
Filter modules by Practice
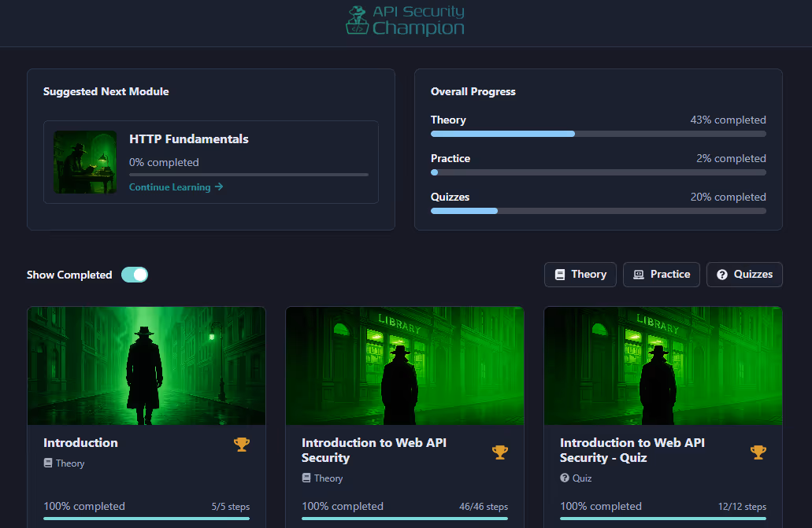tap(662, 275)
